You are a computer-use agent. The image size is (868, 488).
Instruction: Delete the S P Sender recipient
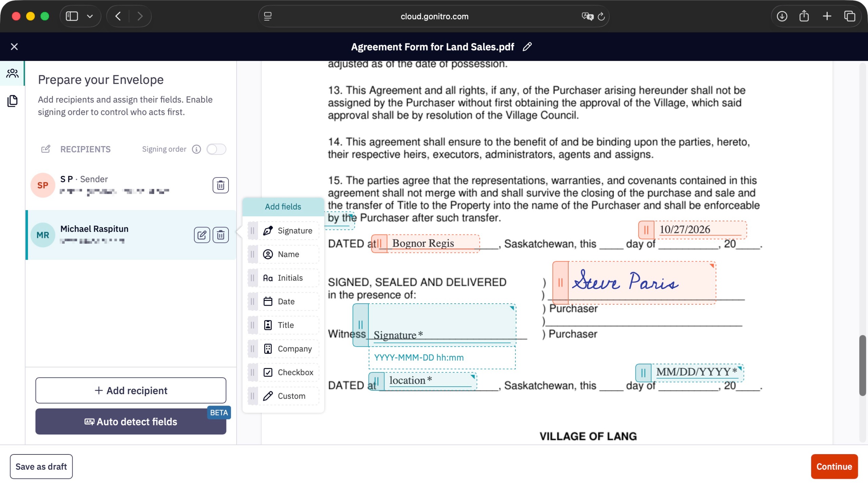pyautogui.click(x=221, y=185)
